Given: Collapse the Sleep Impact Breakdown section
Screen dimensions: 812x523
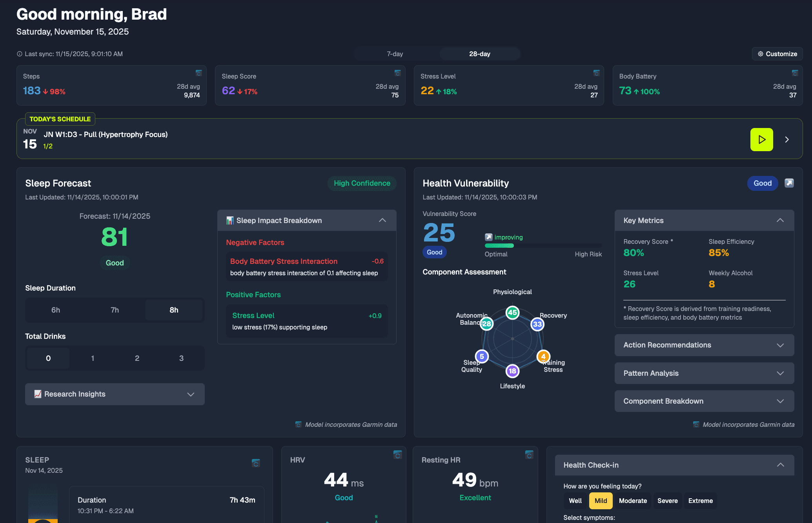Looking at the screenshot, I should tap(382, 220).
